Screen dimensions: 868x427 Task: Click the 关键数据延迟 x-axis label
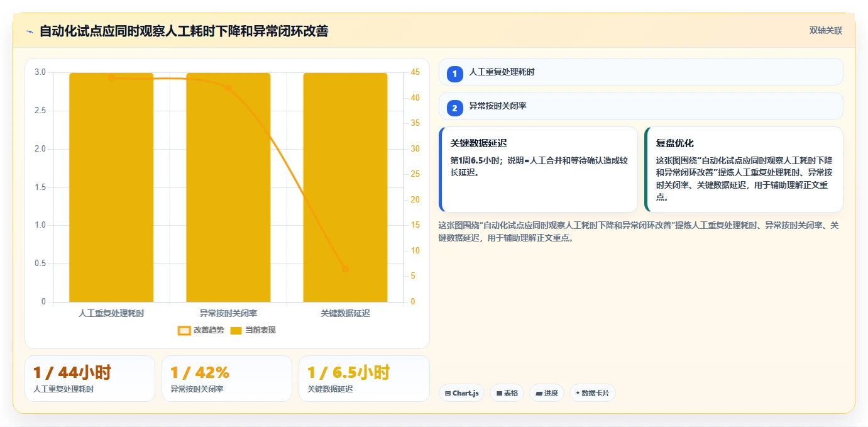pos(345,313)
